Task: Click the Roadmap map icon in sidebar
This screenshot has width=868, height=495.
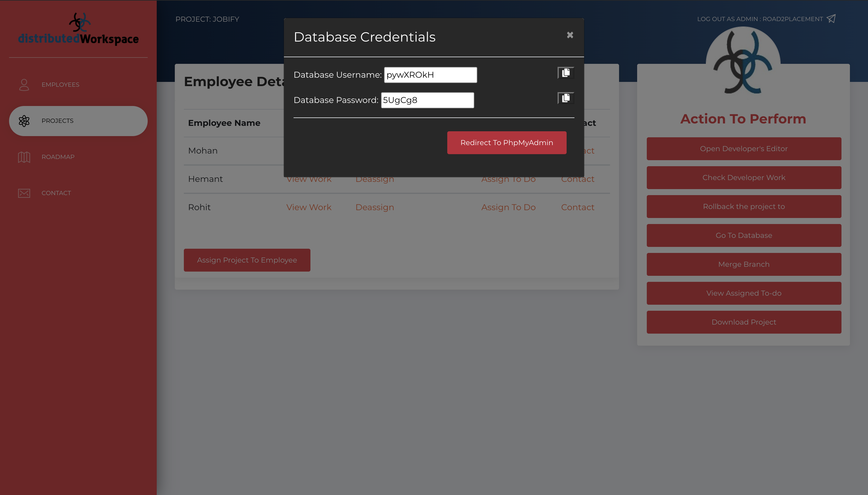Action: [24, 157]
